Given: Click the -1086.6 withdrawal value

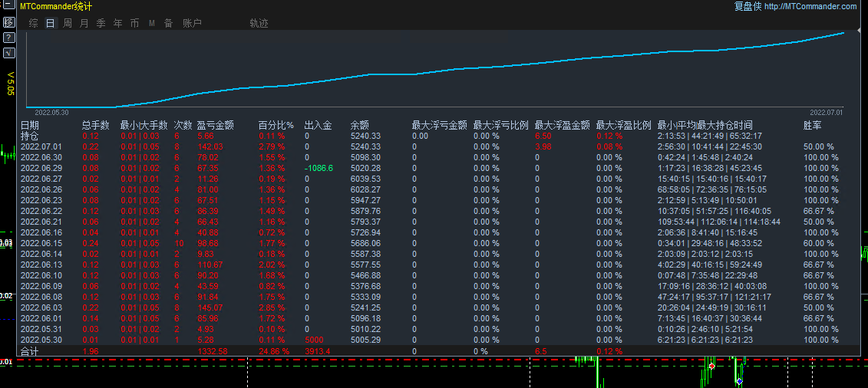Looking at the screenshot, I should (x=318, y=168).
